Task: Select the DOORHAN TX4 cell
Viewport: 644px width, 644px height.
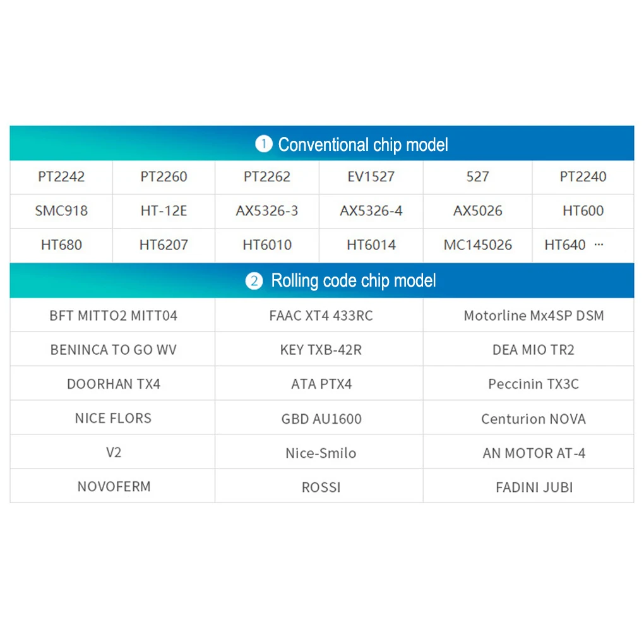Action: click(x=113, y=384)
